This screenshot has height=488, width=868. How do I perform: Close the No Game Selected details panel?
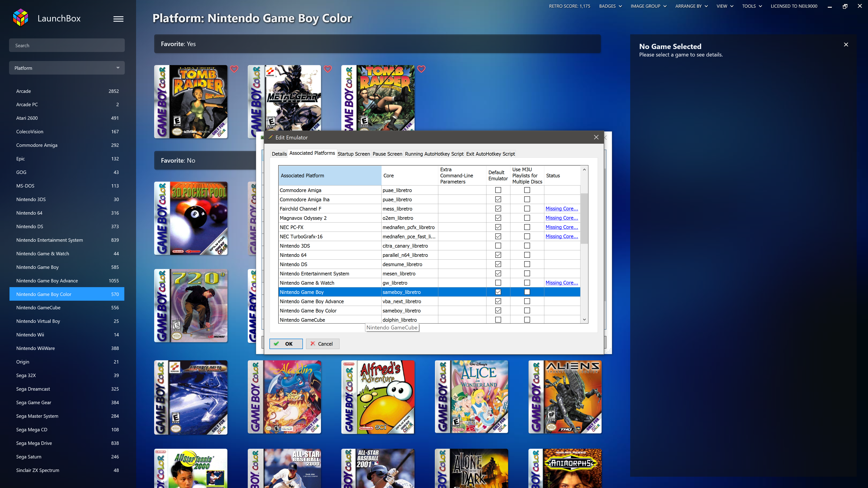[846, 45]
